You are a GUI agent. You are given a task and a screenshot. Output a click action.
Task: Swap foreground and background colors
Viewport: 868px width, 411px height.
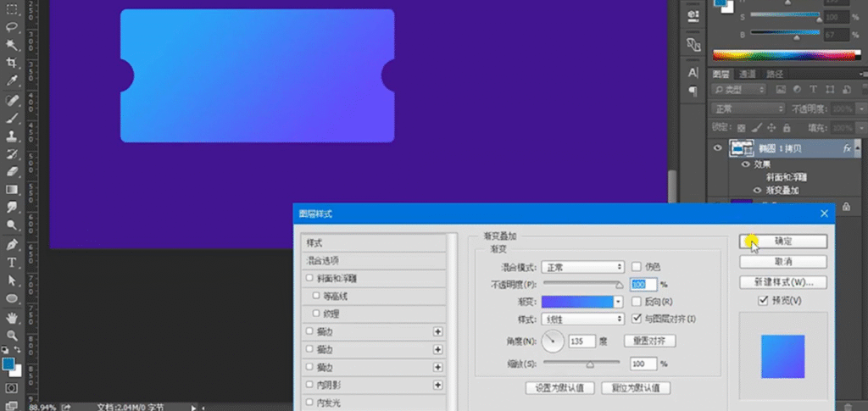pos(18,350)
